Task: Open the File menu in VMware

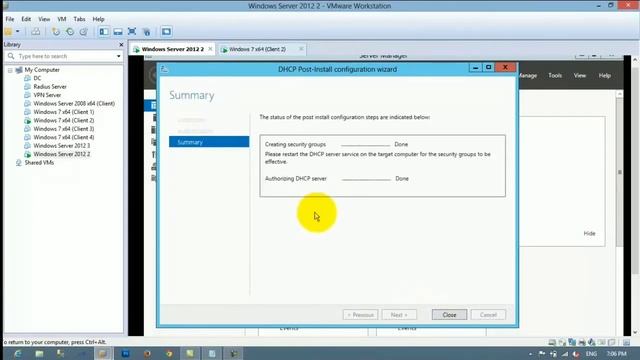Action: pyautogui.click(x=10, y=19)
